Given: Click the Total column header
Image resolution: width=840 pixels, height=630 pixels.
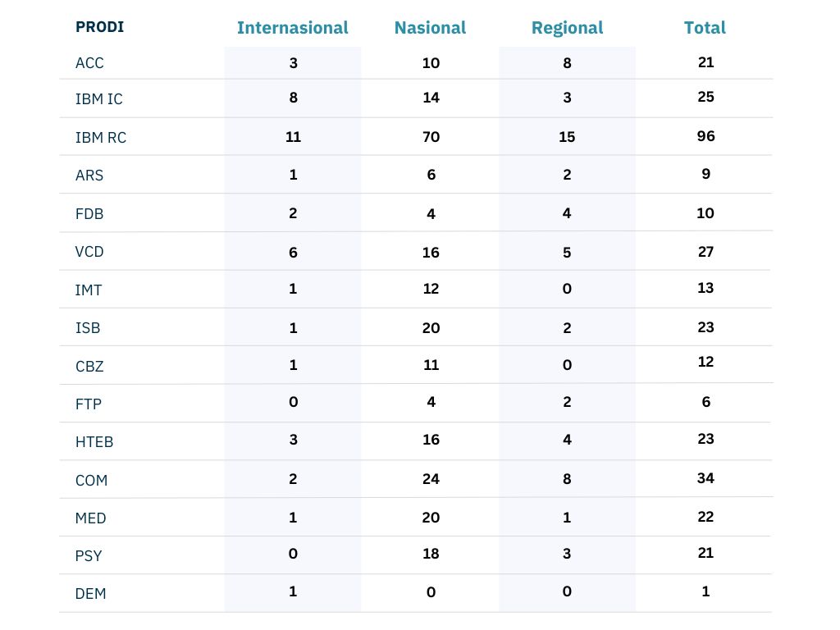Looking at the screenshot, I should pos(705,28).
